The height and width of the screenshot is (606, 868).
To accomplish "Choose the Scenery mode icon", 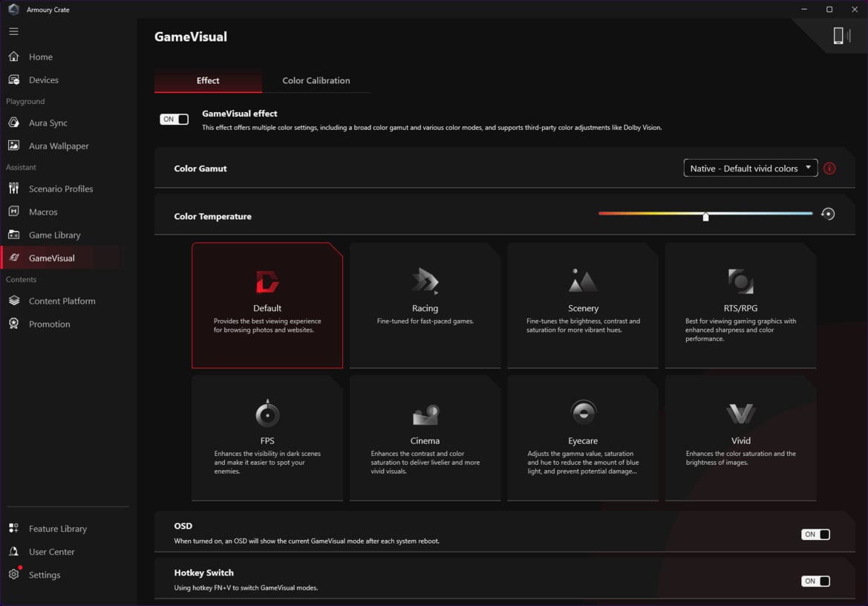I will [582, 281].
